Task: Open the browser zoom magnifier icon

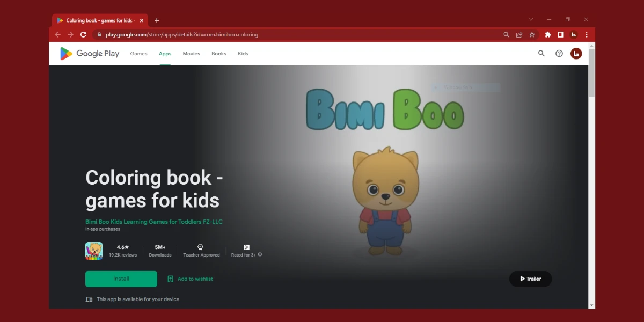Action: coord(506,34)
